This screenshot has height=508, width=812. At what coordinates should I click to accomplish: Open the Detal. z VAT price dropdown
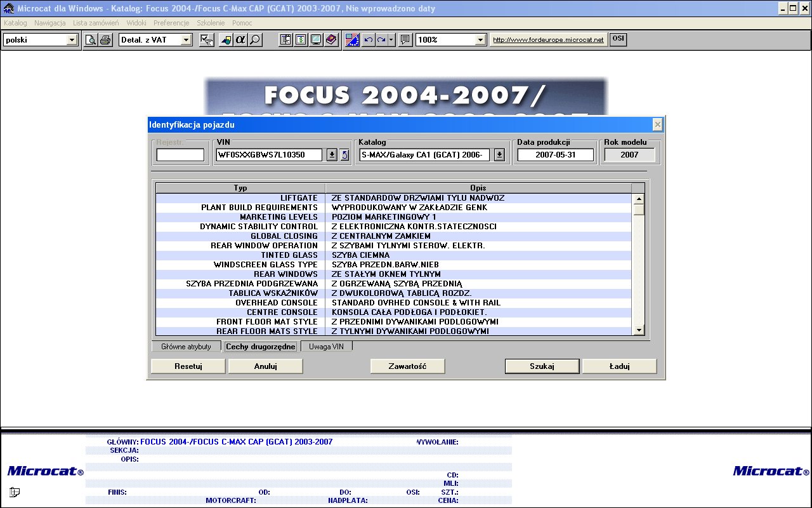tap(186, 40)
